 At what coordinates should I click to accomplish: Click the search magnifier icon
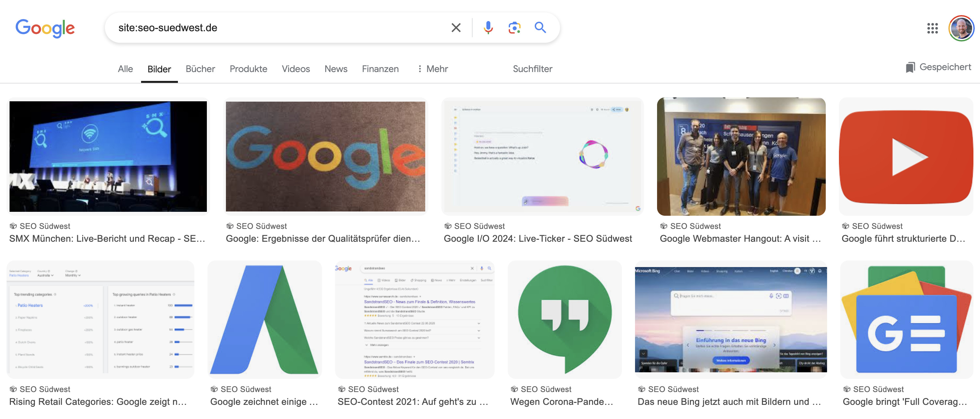[540, 27]
